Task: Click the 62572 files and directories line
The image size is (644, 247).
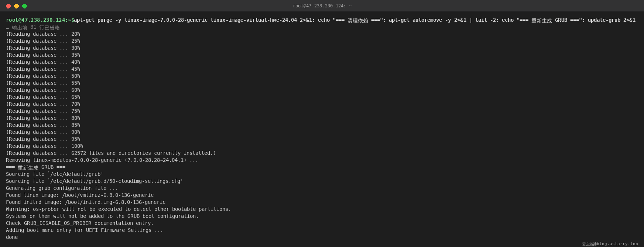Action: (111, 153)
